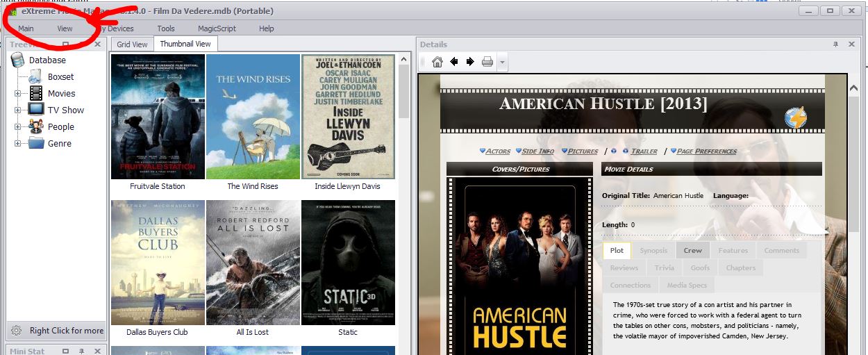Select the Boxset disc icon in tree
The image size is (868, 355).
[35, 77]
